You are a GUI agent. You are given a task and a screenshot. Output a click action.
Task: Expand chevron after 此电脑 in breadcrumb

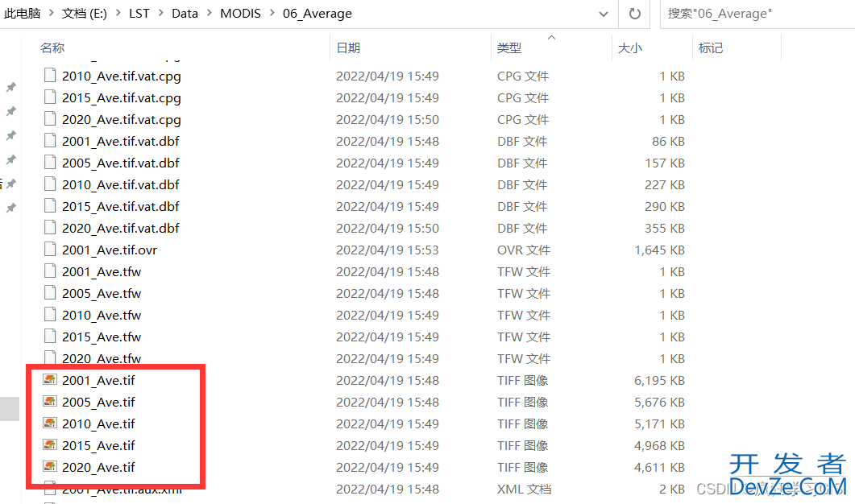[x=52, y=13]
